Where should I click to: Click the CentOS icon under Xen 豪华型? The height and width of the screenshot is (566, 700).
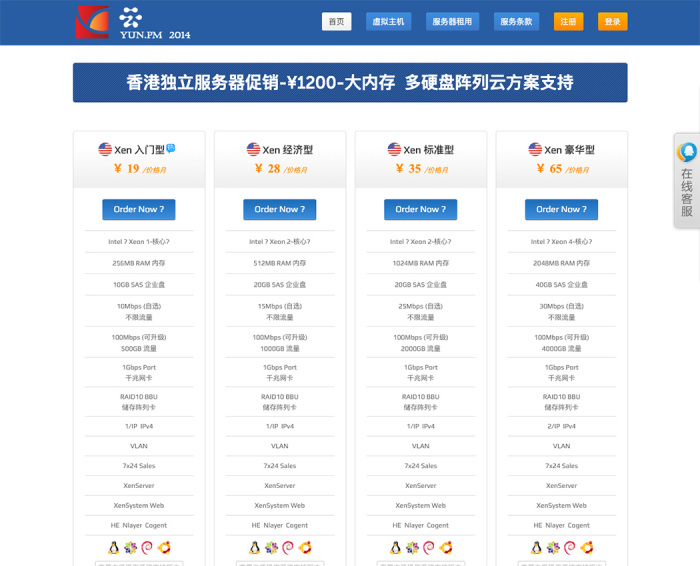click(x=553, y=547)
